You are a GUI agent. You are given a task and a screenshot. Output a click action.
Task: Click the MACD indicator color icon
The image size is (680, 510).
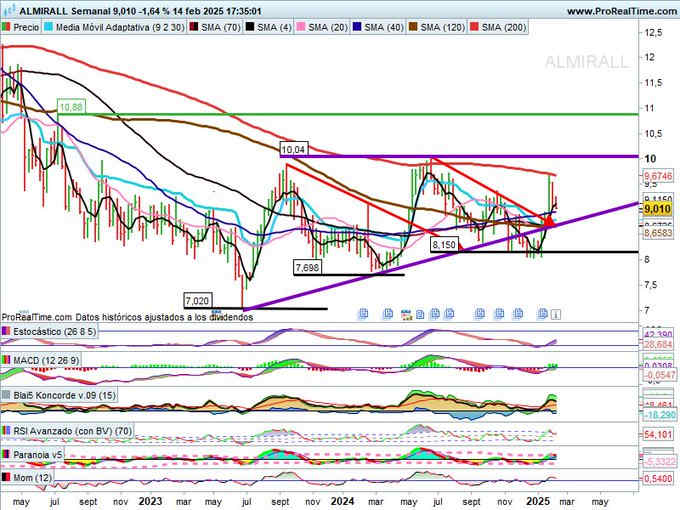coord(6,360)
